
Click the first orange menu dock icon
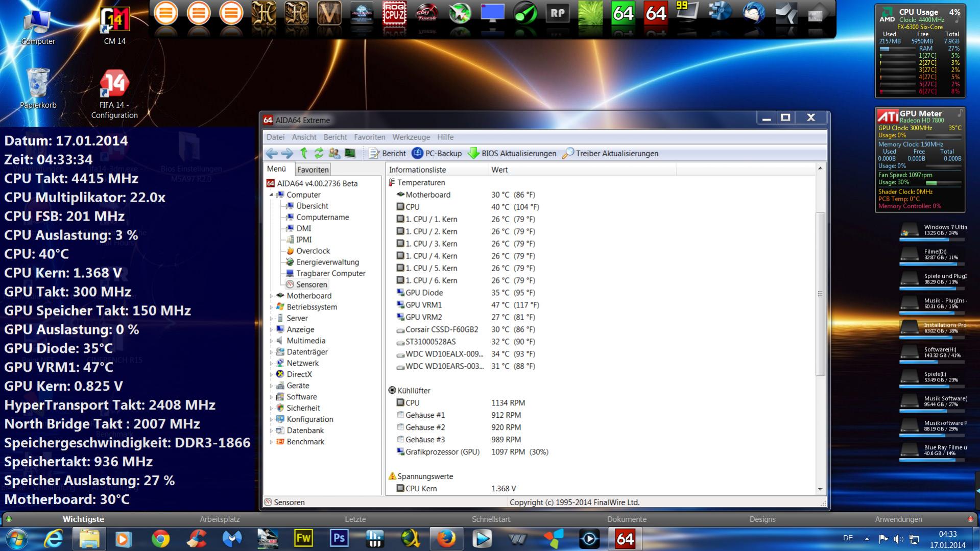(165, 13)
